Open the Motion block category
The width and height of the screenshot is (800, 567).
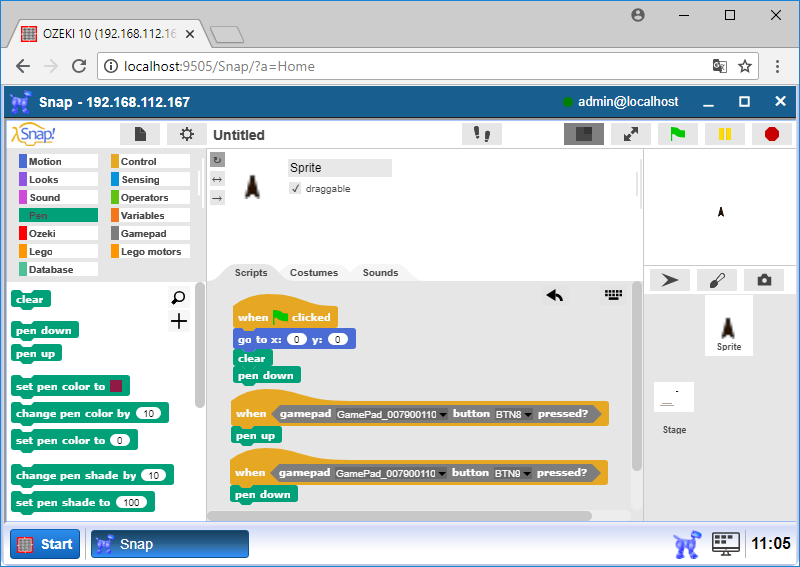(x=58, y=161)
